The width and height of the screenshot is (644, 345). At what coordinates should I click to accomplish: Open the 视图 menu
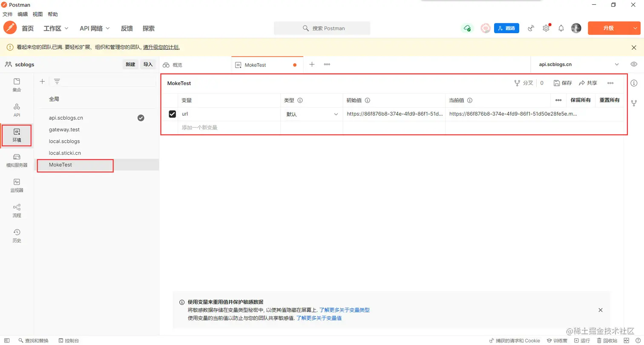click(37, 14)
